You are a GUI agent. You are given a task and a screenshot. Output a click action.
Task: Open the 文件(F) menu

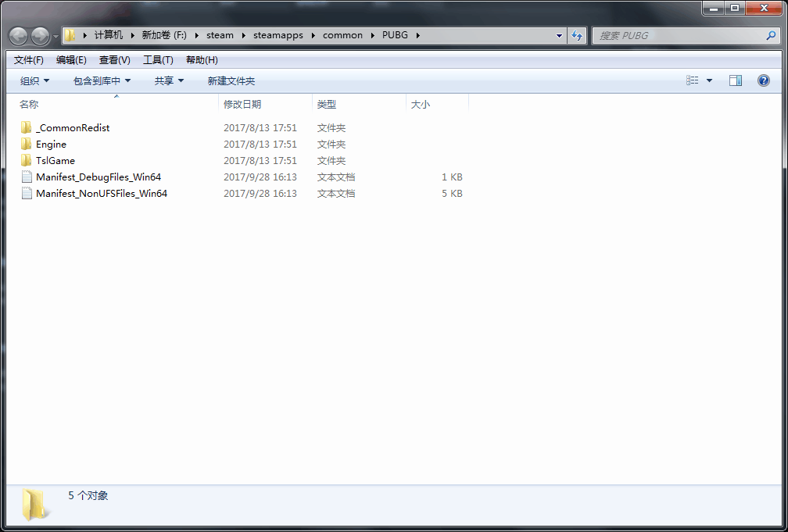(x=29, y=60)
